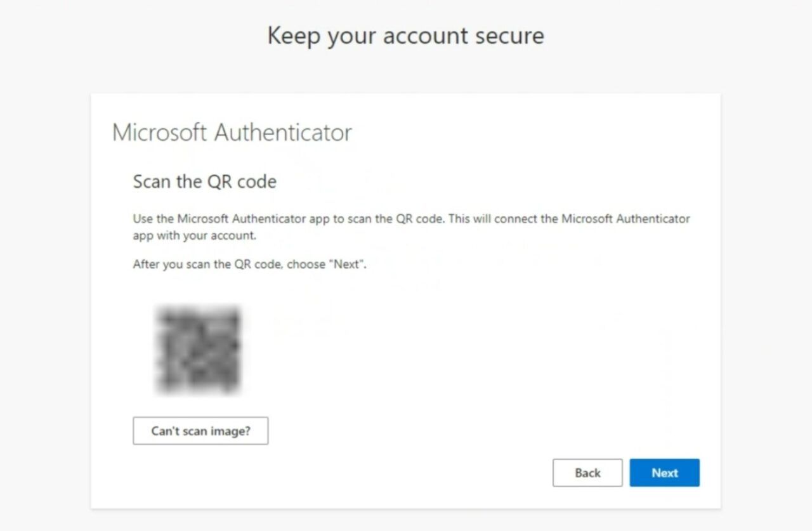Return to previous step with Back
This screenshot has height=531, width=812.
pyautogui.click(x=587, y=473)
